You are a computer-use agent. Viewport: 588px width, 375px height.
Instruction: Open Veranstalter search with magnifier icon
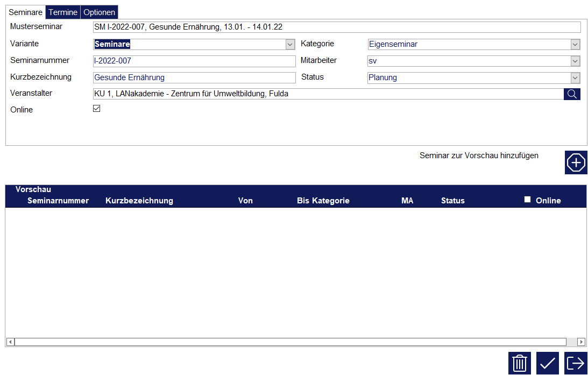click(572, 94)
